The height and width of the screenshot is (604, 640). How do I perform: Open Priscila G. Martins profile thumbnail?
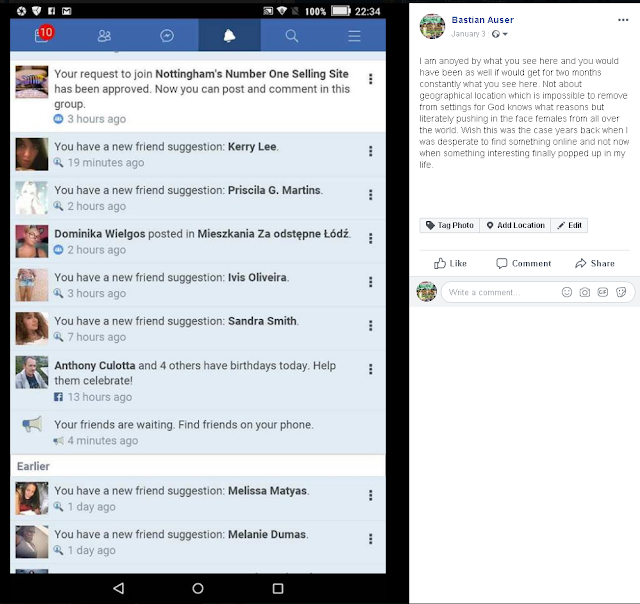(x=32, y=198)
